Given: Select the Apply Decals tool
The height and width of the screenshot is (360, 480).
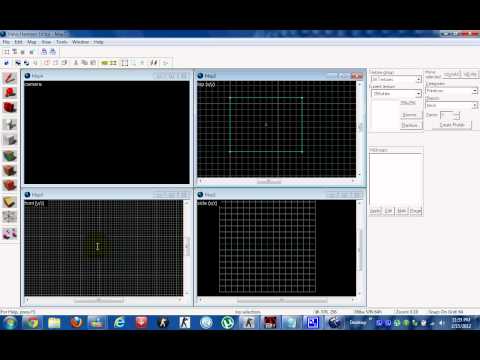Looking at the screenshot, I should coord(10,185).
